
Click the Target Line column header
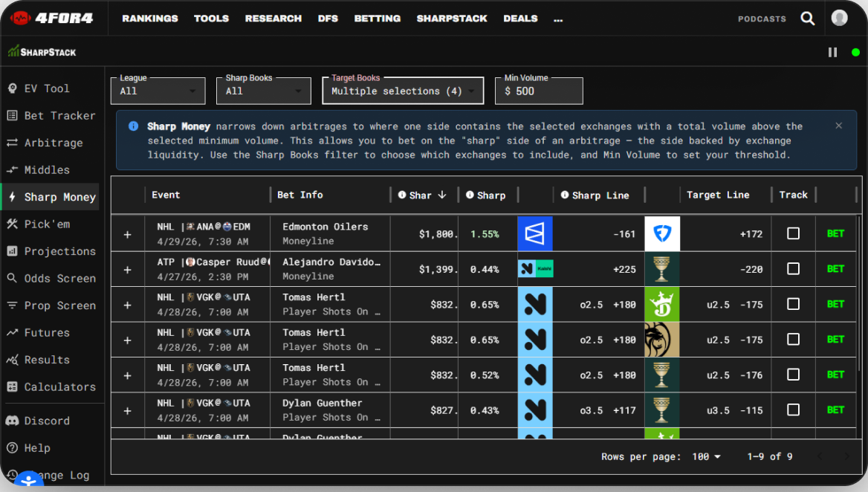coord(718,195)
